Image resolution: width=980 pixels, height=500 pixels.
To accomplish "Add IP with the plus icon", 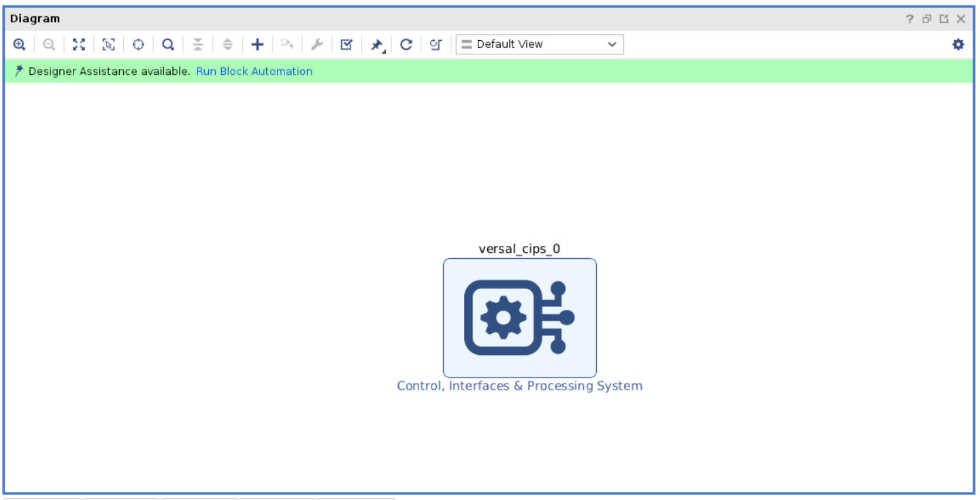I will (257, 44).
